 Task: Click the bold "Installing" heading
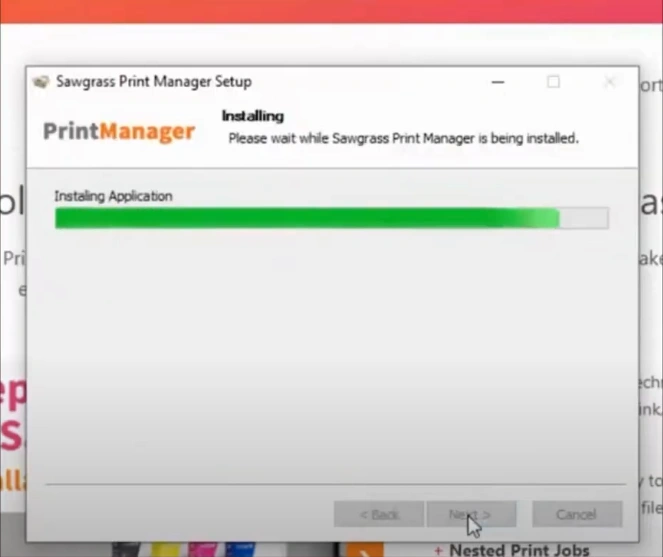pyautogui.click(x=252, y=116)
